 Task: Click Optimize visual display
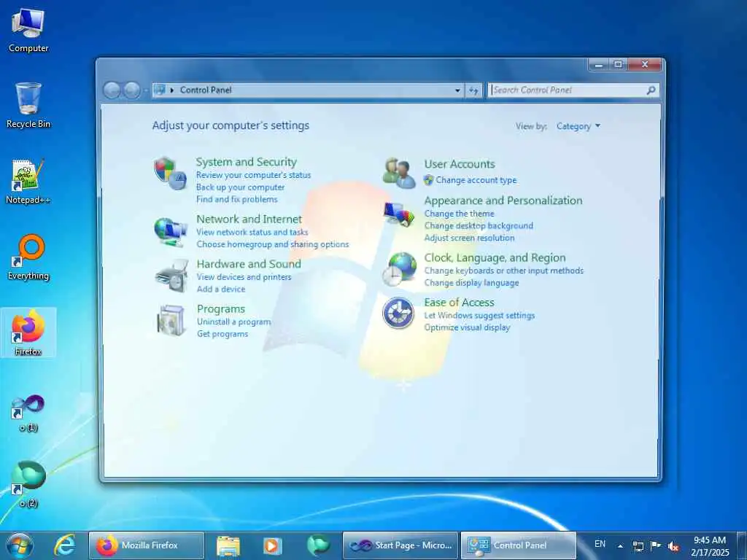(467, 327)
